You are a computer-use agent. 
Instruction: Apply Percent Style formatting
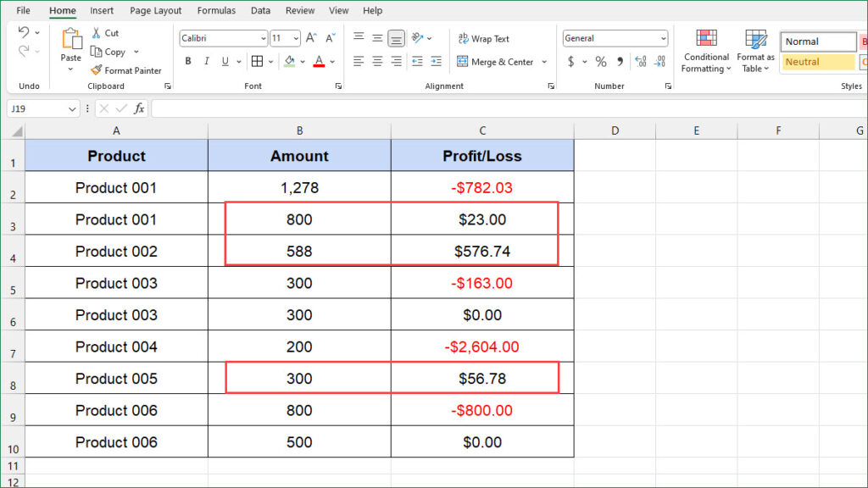pos(600,61)
